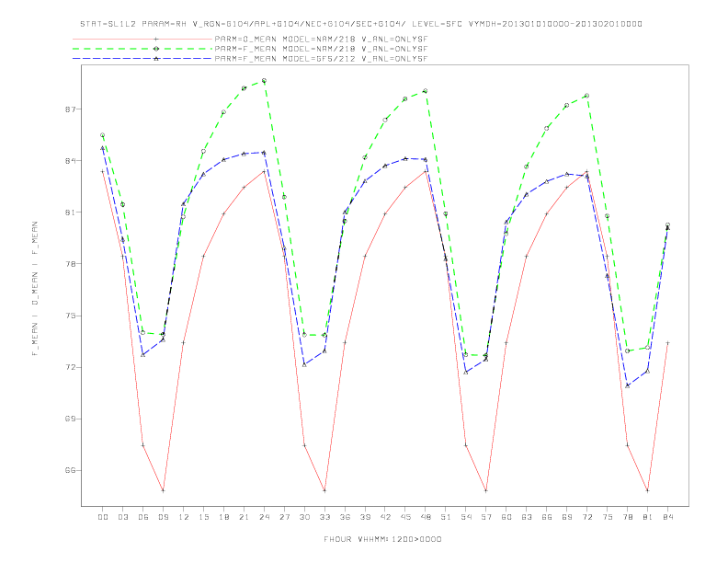Click x-axis forecast hour label 18
Image resolution: width=728 pixels, height=563 pixels.
(x=223, y=517)
